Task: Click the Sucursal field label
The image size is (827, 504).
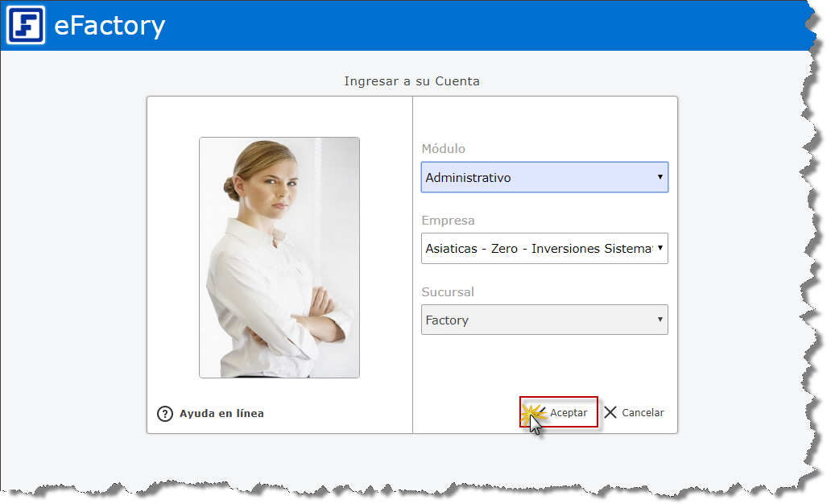Action: 449,292
